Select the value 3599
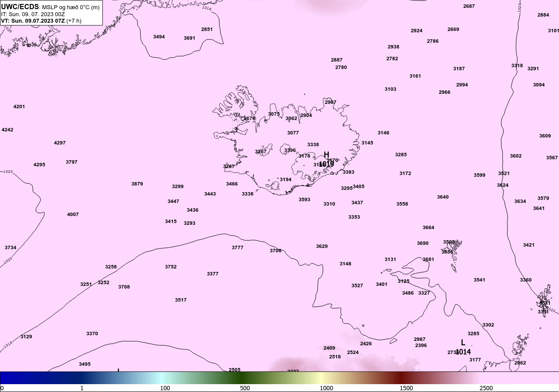The height and width of the screenshot is (392, 559). [x=480, y=175]
